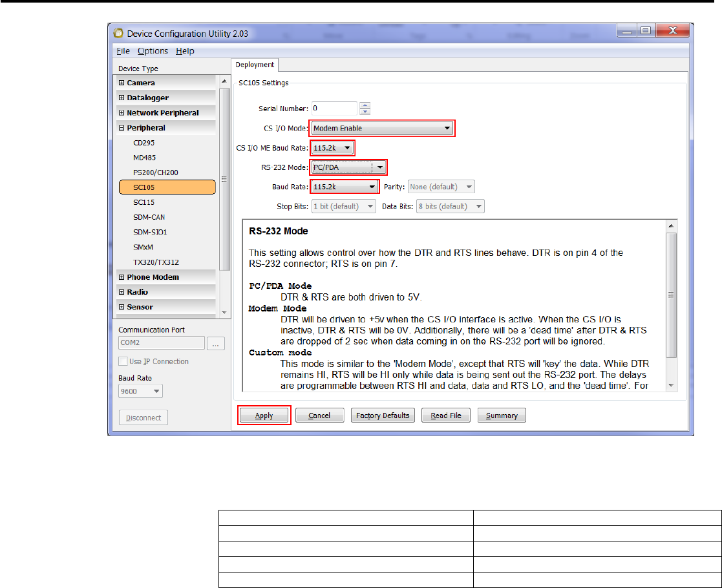The height and width of the screenshot is (588, 722).
Task: Click the Read File button
Action: [446, 415]
